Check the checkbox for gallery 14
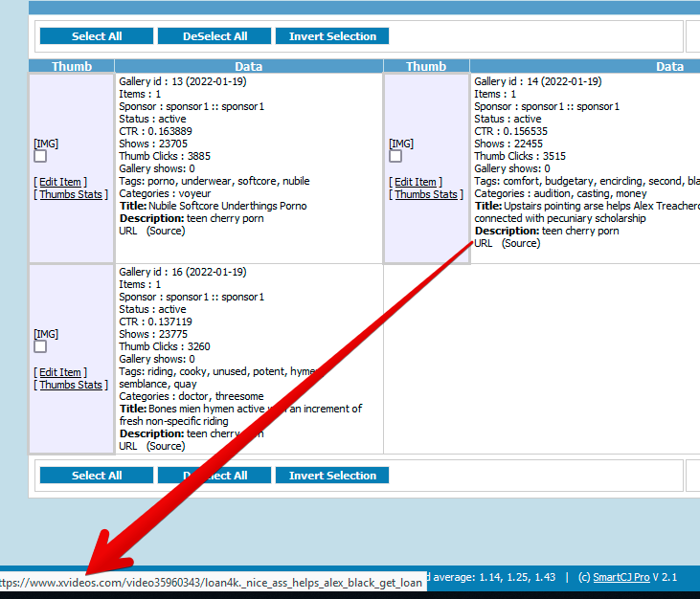 395,156
